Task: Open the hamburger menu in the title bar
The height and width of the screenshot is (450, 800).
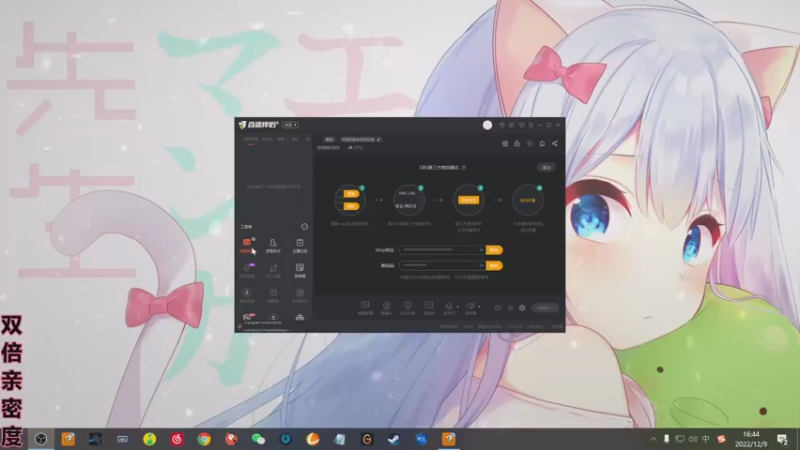Action: pos(531,125)
